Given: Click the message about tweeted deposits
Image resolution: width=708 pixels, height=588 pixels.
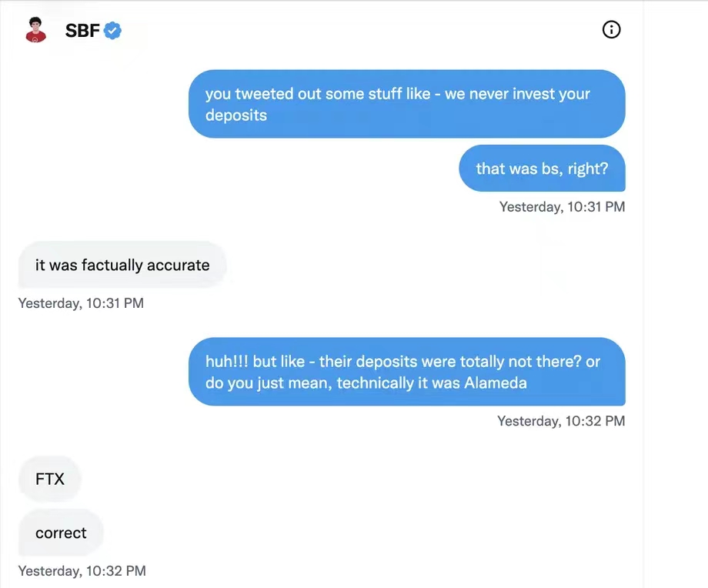Looking at the screenshot, I should pos(407,104).
